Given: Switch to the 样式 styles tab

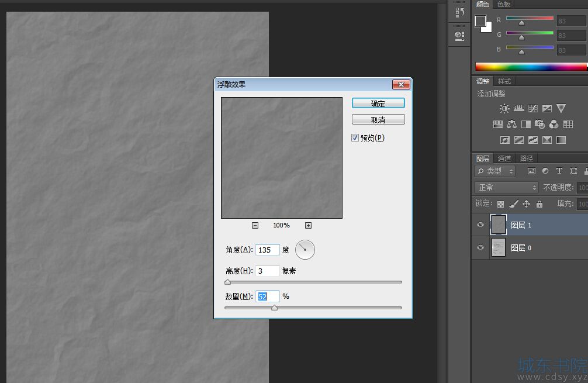Looking at the screenshot, I should pyautogui.click(x=504, y=81).
